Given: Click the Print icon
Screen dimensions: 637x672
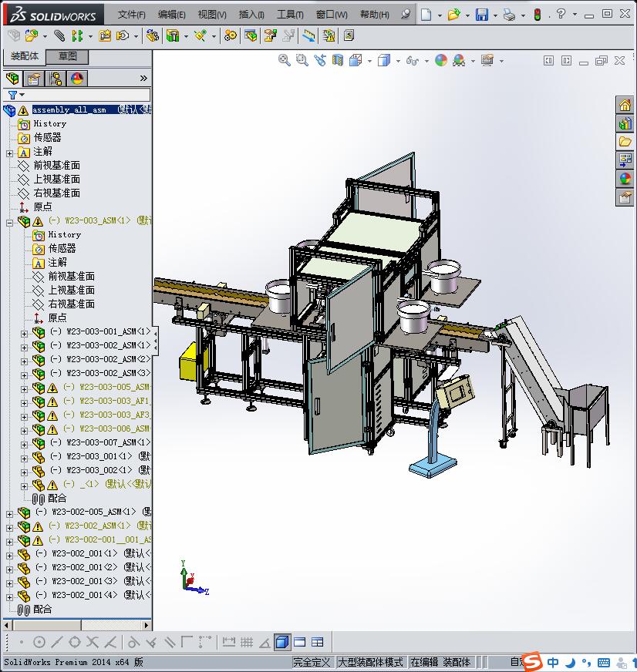Looking at the screenshot, I should 509,15.
